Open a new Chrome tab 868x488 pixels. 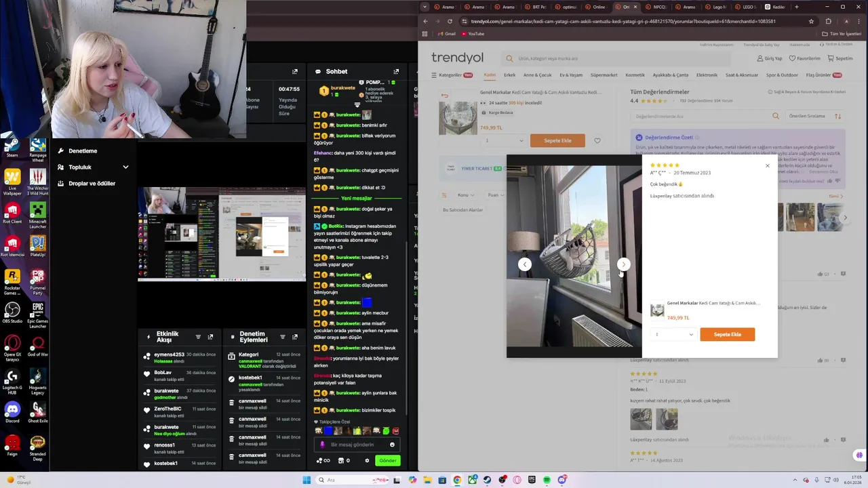pos(796,7)
